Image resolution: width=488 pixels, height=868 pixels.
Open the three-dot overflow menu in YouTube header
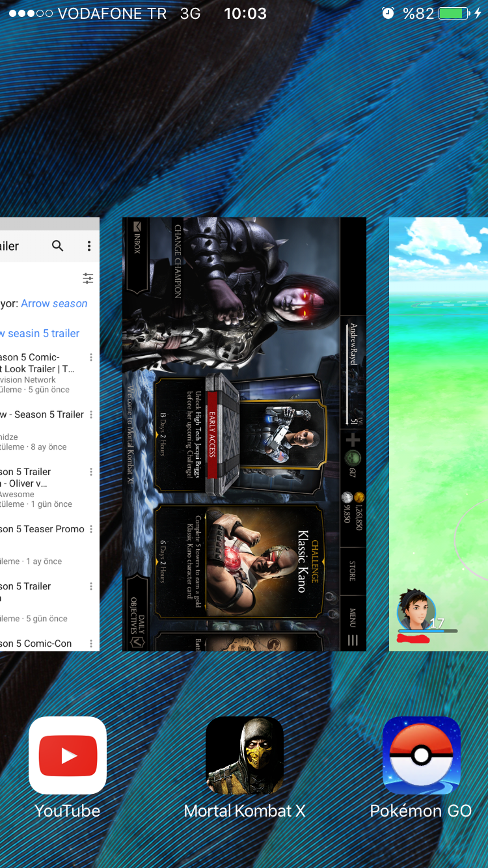[x=89, y=246]
